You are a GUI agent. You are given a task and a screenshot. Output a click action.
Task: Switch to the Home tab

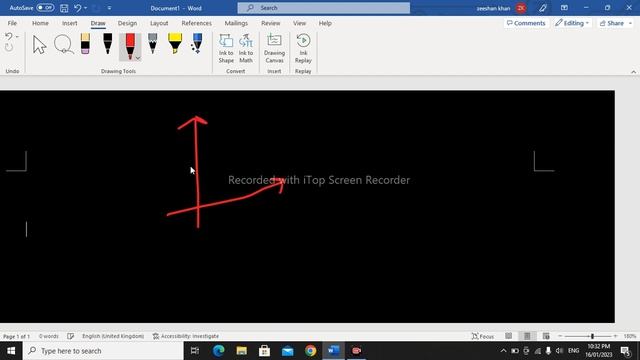pyautogui.click(x=40, y=23)
